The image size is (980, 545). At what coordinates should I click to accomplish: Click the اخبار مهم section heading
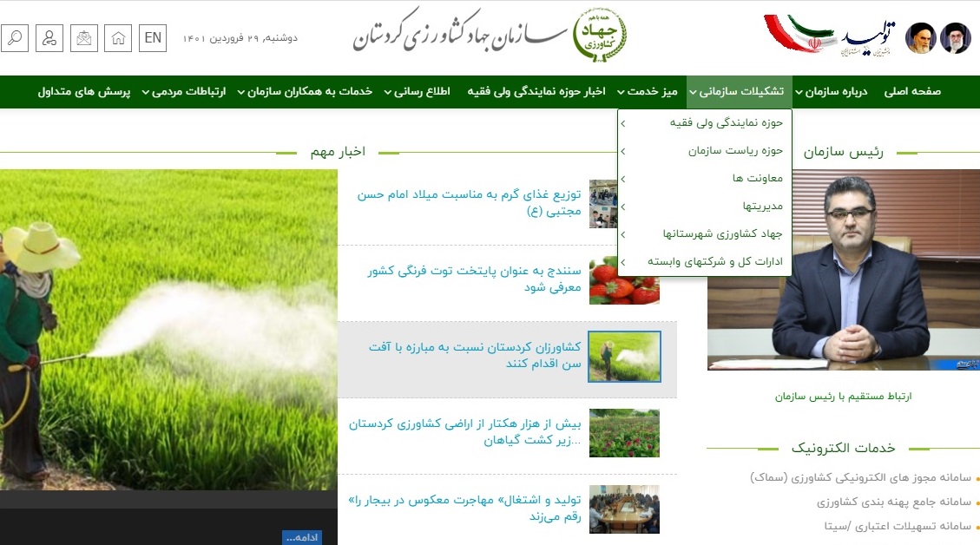[x=338, y=152]
